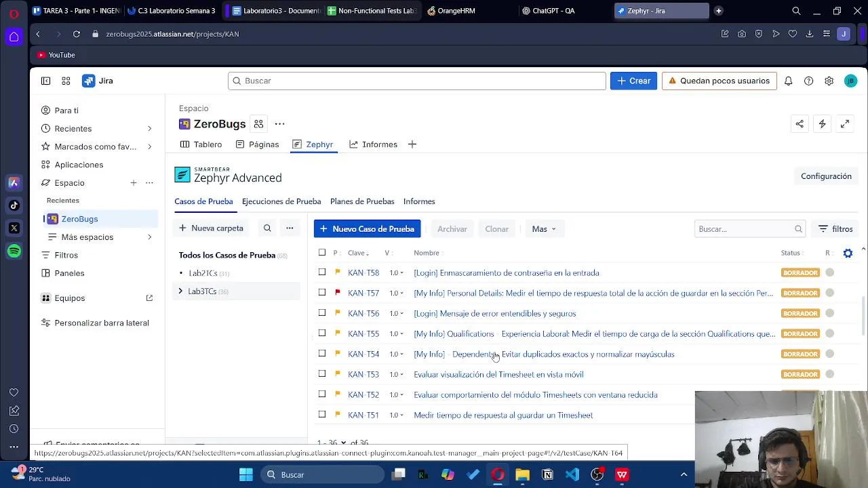Image resolution: width=868 pixels, height=488 pixels.
Task: Open Ejecuciones de Prueba tab
Action: pos(281,201)
